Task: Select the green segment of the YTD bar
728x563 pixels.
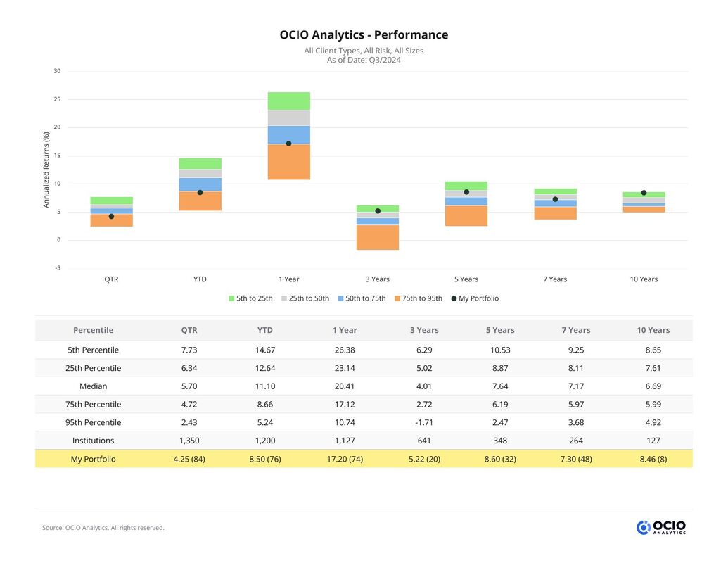Action: point(200,163)
